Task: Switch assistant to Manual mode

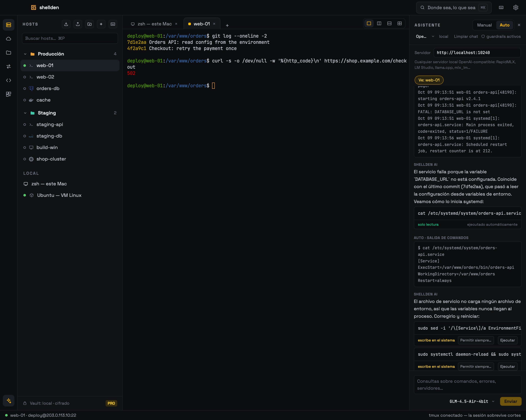Action: (484, 25)
